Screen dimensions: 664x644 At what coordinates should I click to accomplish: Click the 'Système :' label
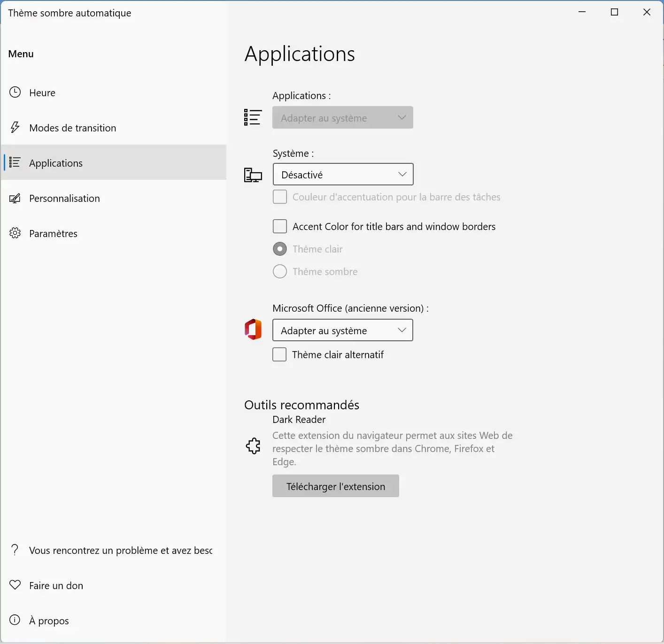pyautogui.click(x=293, y=153)
